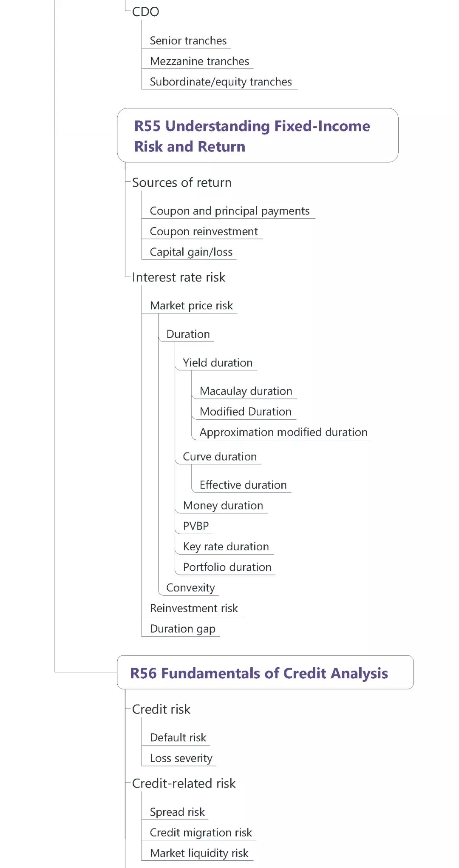Click the Convexity node
The height and width of the screenshot is (868, 459).
pyautogui.click(x=190, y=588)
